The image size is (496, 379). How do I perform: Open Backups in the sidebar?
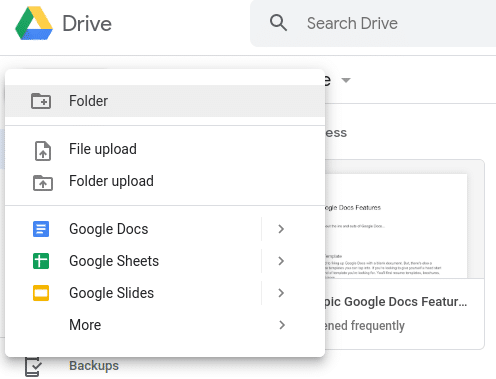[94, 366]
